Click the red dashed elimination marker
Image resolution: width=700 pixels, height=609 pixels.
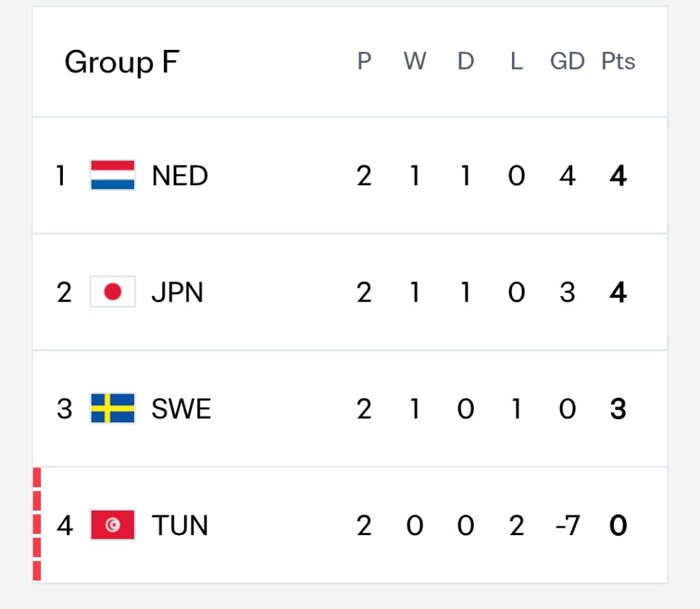(x=37, y=524)
